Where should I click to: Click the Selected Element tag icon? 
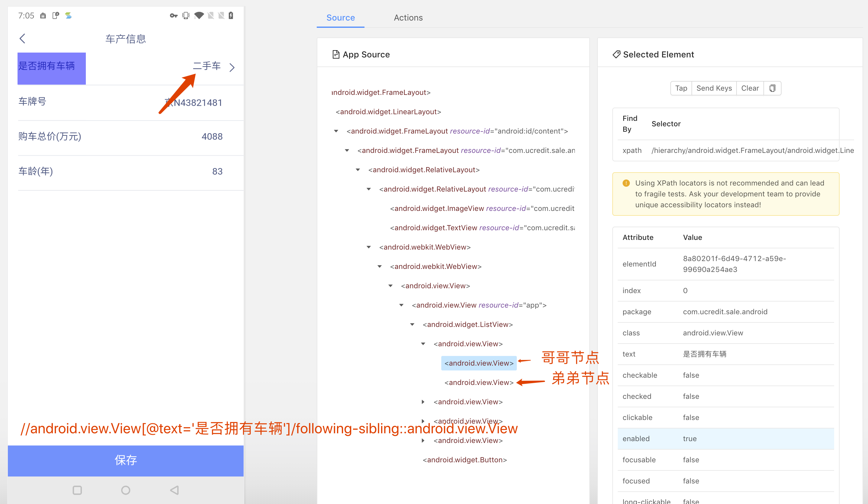[x=616, y=54]
